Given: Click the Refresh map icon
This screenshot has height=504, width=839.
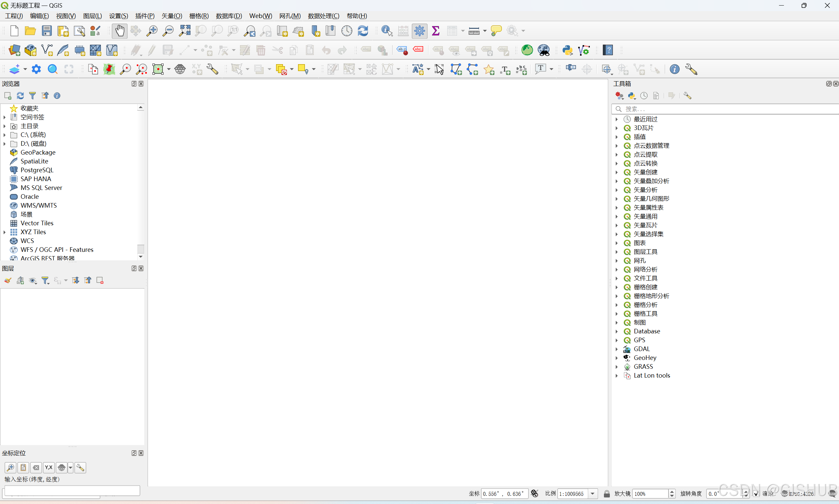Looking at the screenshot, I should coord(363,31).
